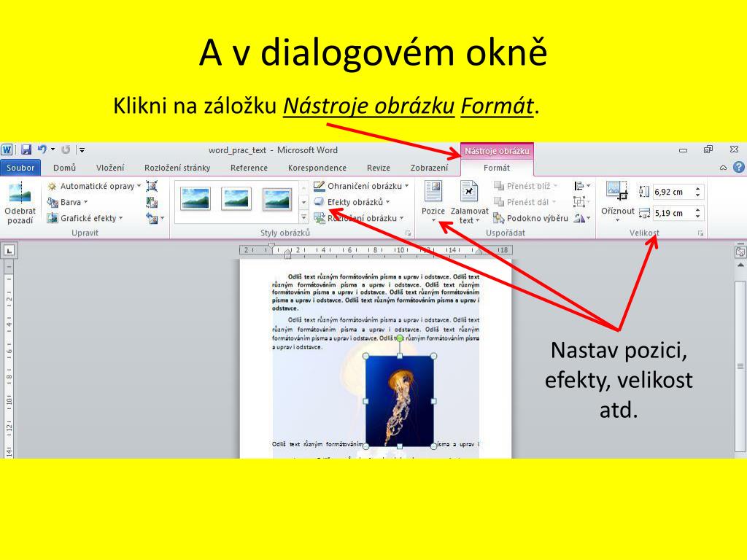The image size is (747, 560).
Task: Click the Automatické opravy sun icon
Action: click(x=52, y=186)
